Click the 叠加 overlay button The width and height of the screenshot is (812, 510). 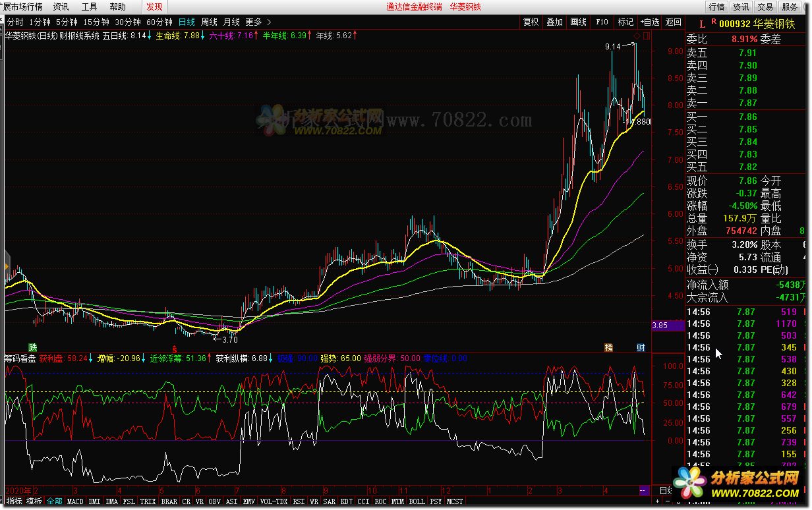554,22
